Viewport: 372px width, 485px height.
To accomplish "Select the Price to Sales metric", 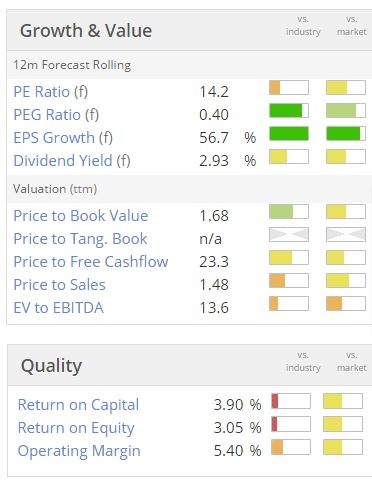I will click(x=59, y=285).
